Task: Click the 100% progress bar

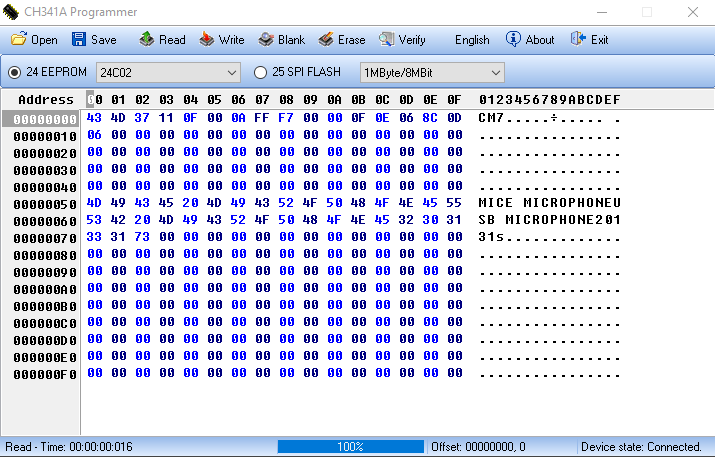Action: [350, 447]
